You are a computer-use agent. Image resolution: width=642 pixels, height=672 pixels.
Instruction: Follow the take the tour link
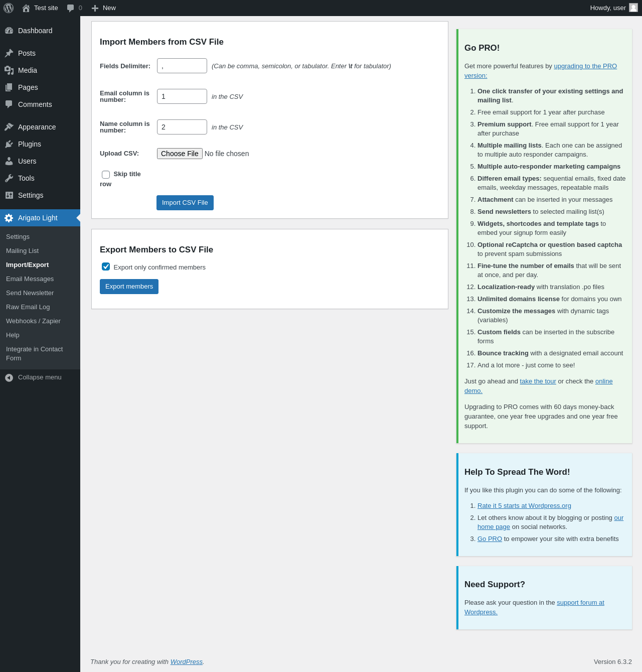538,381
